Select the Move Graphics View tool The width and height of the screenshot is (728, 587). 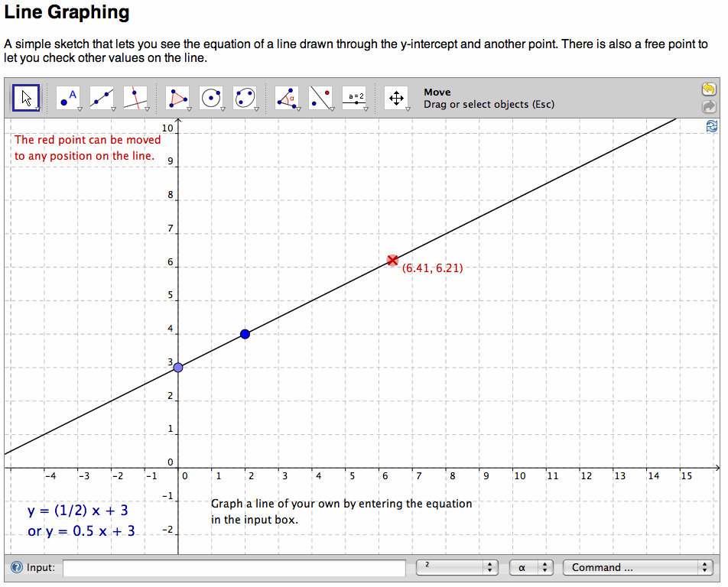396,97
